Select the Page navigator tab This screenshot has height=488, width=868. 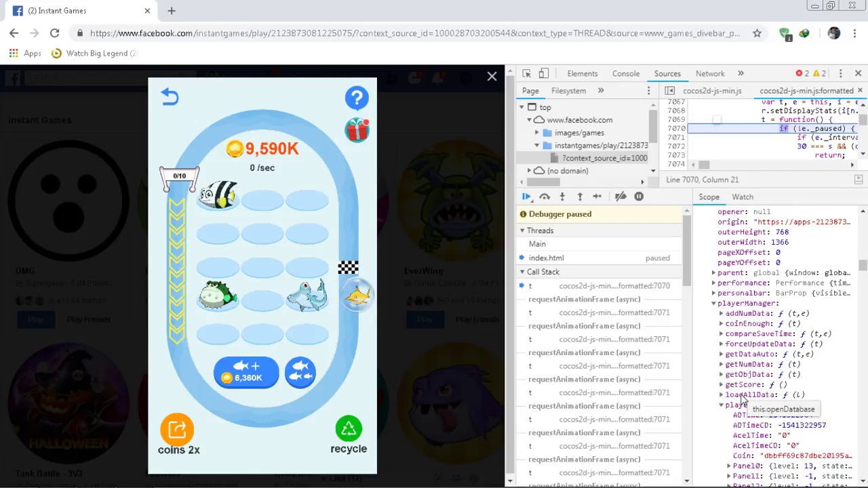530,91
